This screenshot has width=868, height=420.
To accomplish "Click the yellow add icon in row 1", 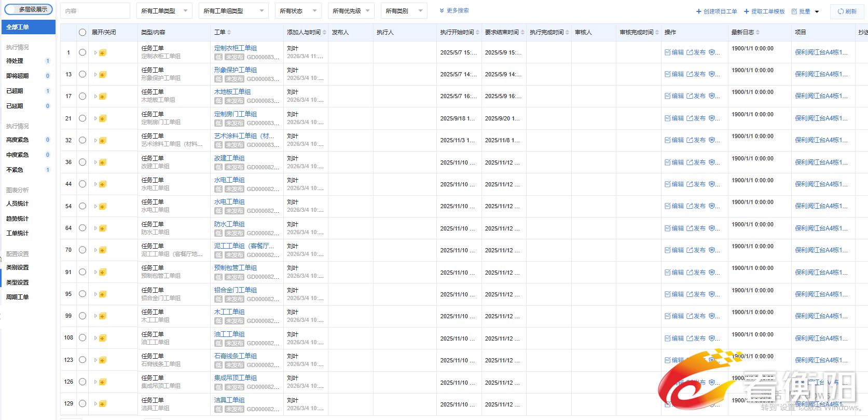I will tap(103, 53).
